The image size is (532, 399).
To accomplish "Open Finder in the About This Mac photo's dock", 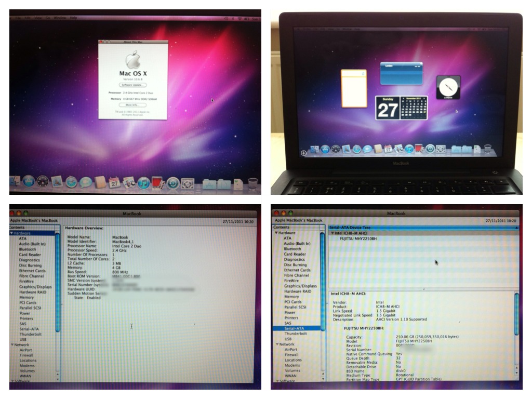I will tap(15, 182).
